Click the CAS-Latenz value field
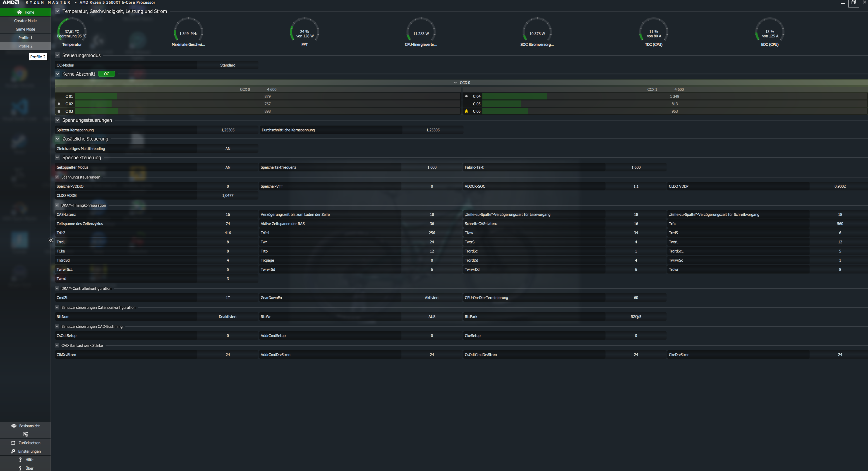 click(x=228, y=214)
